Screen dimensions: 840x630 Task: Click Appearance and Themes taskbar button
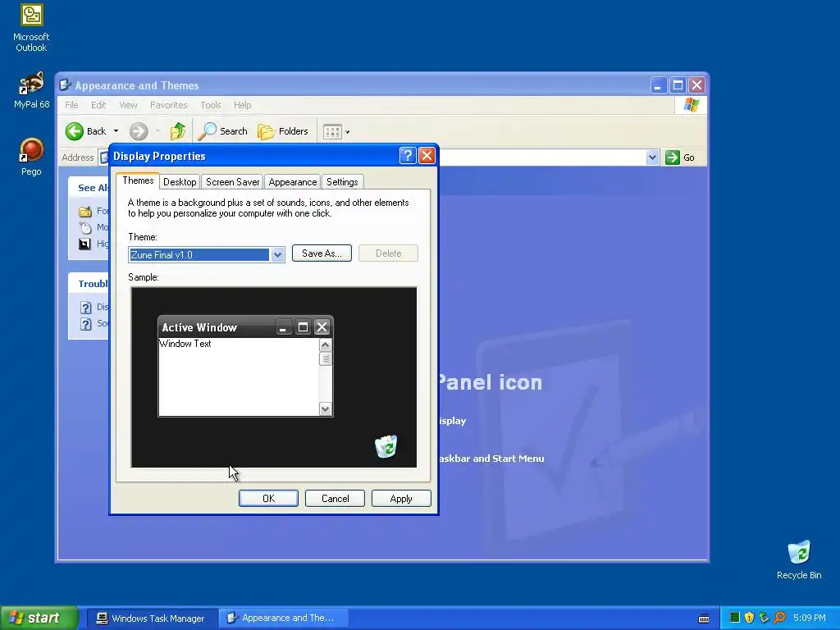(x=283, y=618)
